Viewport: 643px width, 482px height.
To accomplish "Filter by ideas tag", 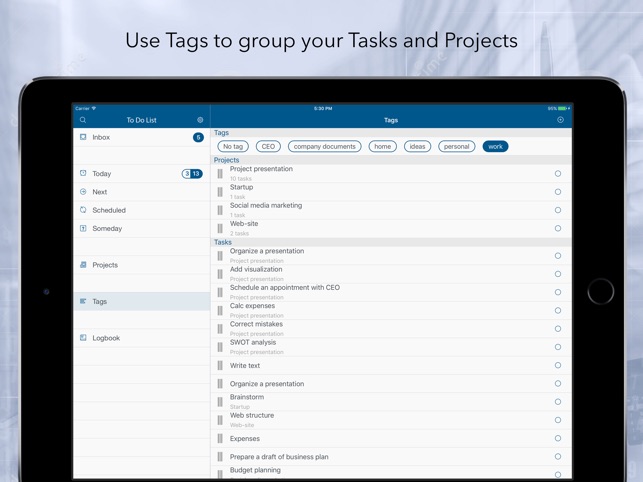I will 417,146.
